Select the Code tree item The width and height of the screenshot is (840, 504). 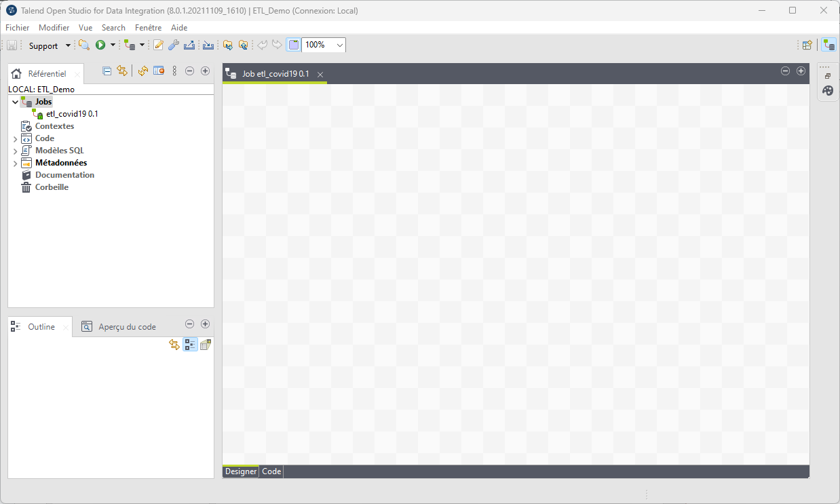tap(45, 138)
